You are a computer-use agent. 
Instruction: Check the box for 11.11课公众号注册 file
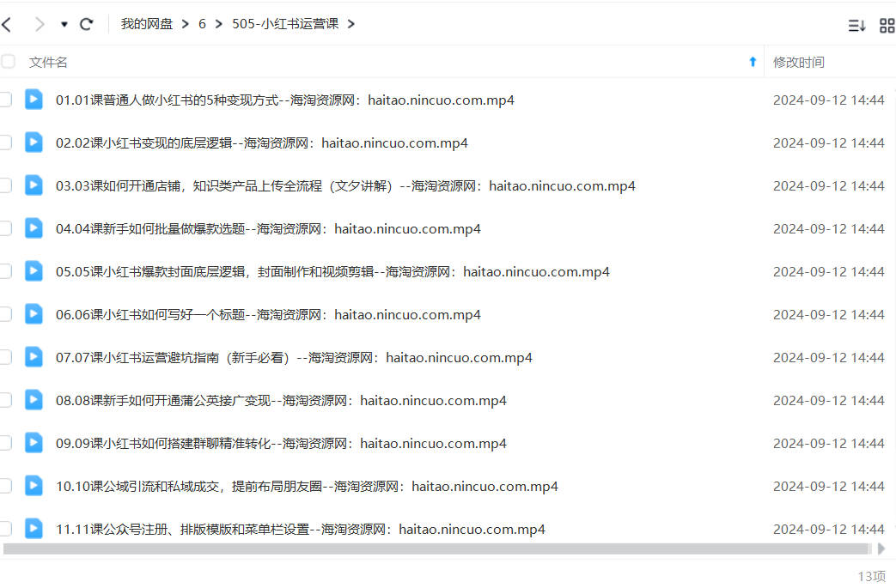click(x=5, y=529)
